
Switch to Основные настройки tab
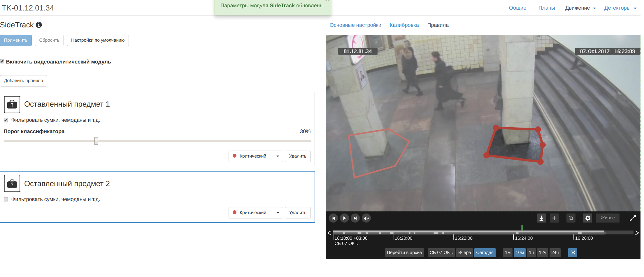(x=355, y=25)
